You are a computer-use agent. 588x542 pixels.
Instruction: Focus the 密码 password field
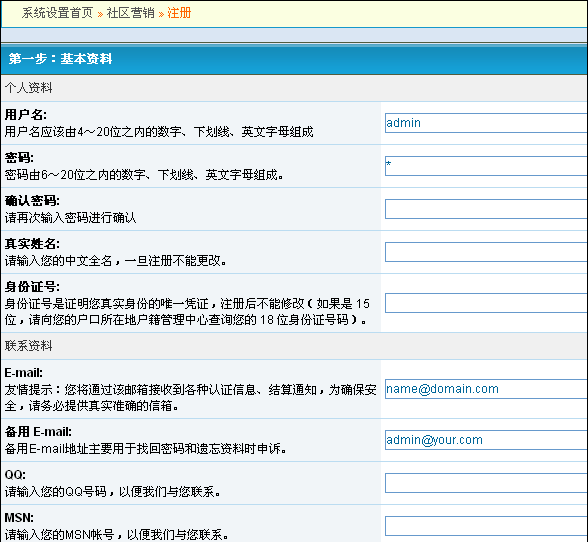(486, 166)
